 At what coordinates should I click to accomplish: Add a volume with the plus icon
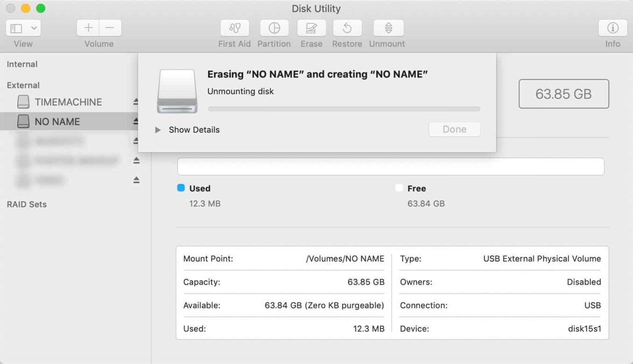coord(87,28)
